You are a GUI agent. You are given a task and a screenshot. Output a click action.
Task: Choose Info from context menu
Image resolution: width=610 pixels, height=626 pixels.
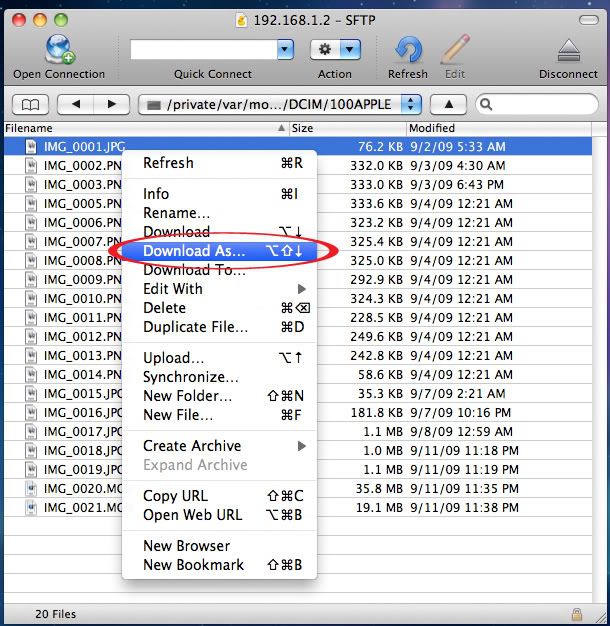(x=220, y=194)
